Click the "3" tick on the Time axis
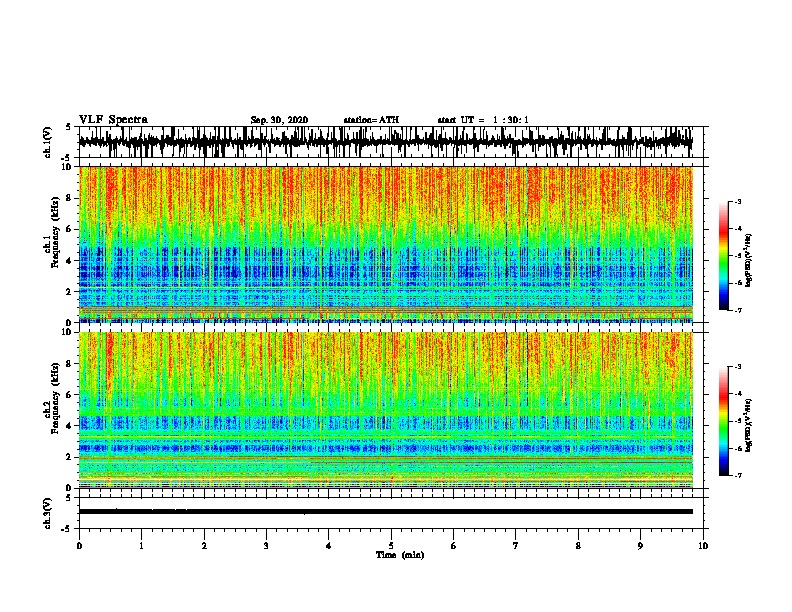 [x=266, y=546]
